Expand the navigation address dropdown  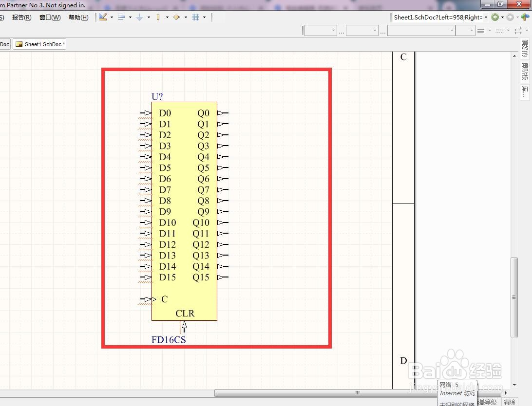click(486, 18)
